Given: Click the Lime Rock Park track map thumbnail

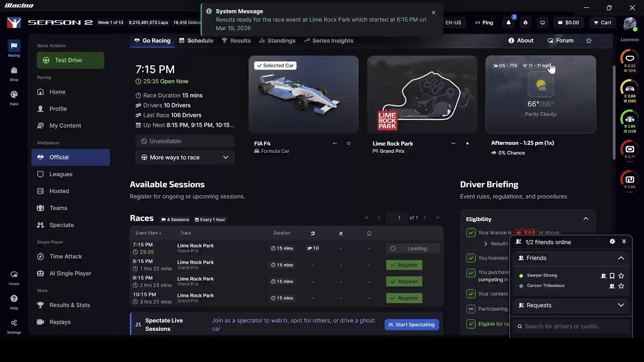Looking at the screenshot, I should click(422, 95).
